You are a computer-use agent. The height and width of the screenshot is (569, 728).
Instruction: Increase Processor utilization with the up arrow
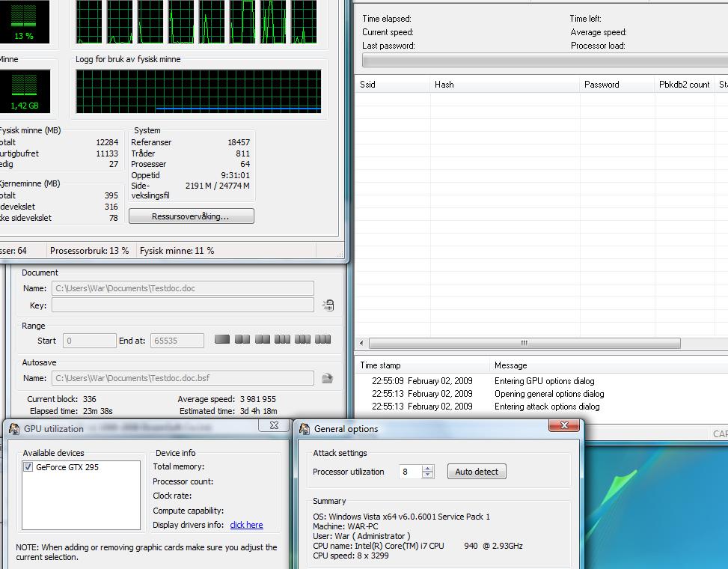click(428, 468)
